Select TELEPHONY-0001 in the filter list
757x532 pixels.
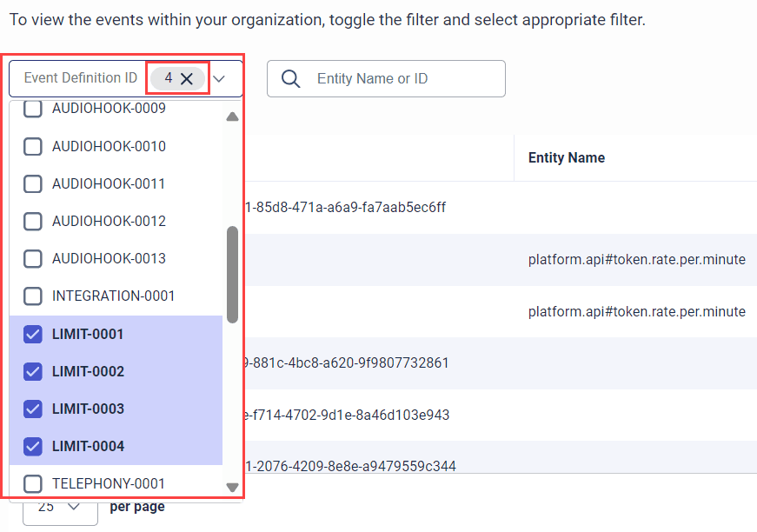32,483
